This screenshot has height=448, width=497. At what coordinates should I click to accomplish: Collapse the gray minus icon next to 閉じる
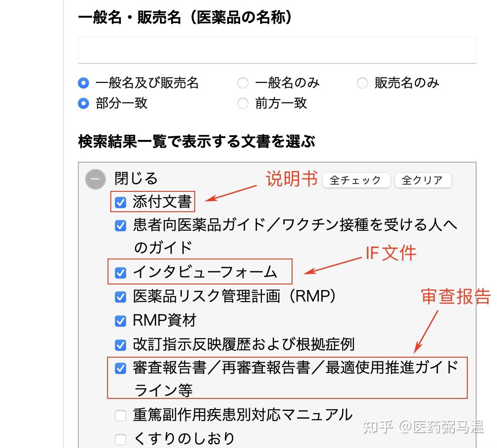tap(95, 179)
